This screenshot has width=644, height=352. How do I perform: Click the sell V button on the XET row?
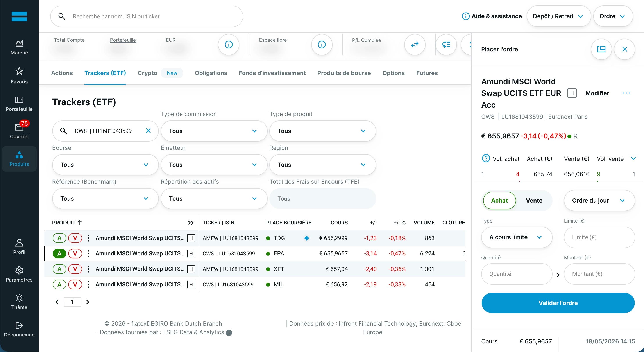coord(75,269)
